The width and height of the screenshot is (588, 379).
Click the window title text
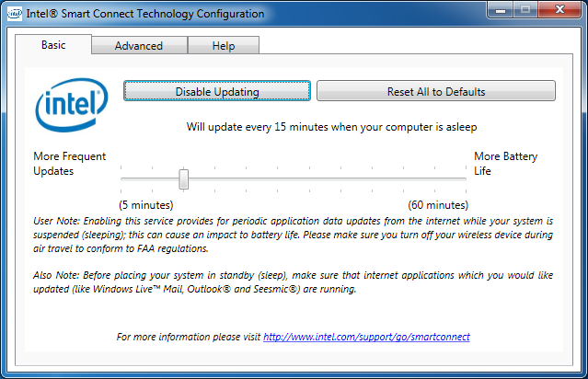click(x=147, y=14)
